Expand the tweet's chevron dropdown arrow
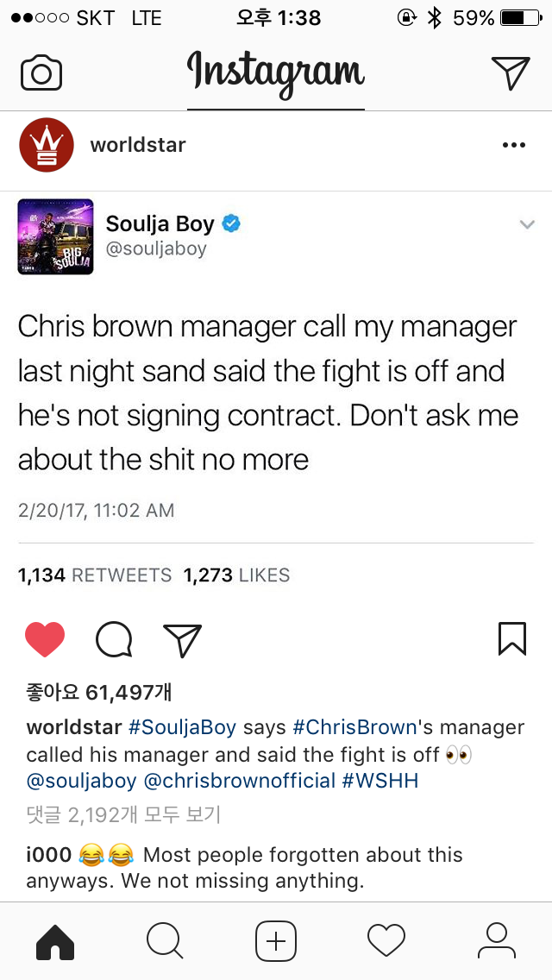The image size is (552, 980). (x=527, y=224)
